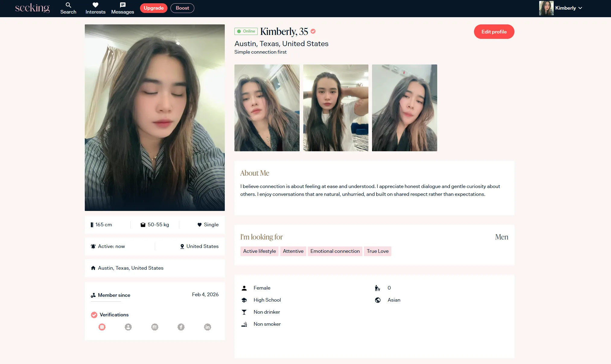
Task: Click the LinkedIn verification icon
Action: (208, 327)
